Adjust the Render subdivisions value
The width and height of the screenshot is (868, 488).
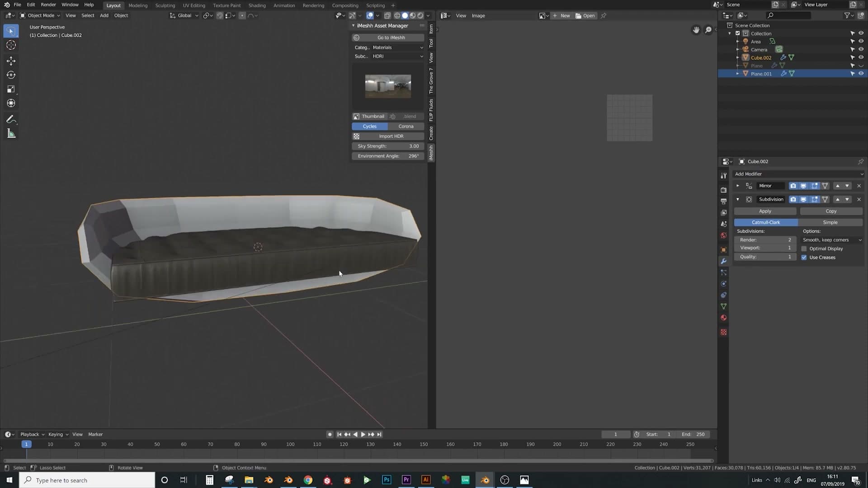765,240
